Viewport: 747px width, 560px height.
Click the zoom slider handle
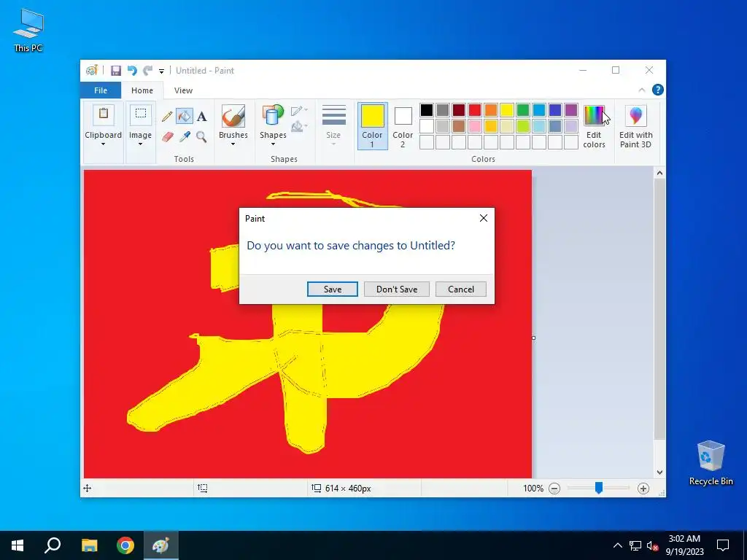pyautogui.click(x=599, y=488)
